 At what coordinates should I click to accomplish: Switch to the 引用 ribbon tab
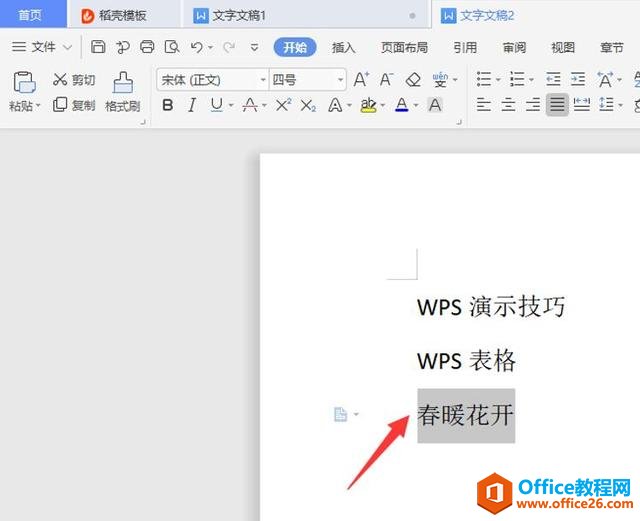pos(465,48)
